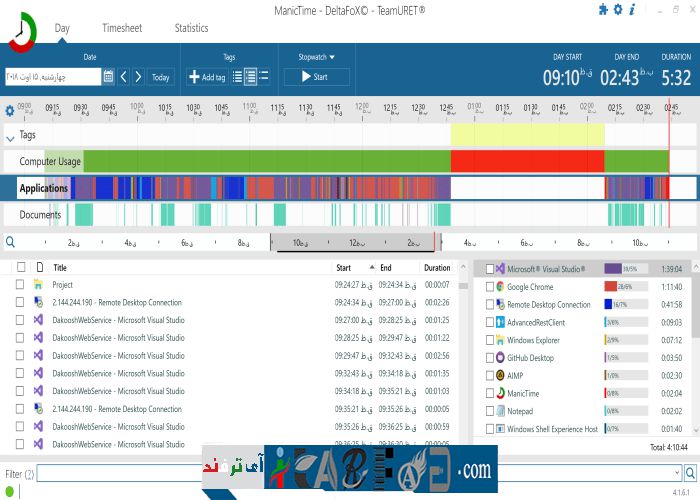
Task: Open timeline settings gear icon
Action: [x=10, y=111]
